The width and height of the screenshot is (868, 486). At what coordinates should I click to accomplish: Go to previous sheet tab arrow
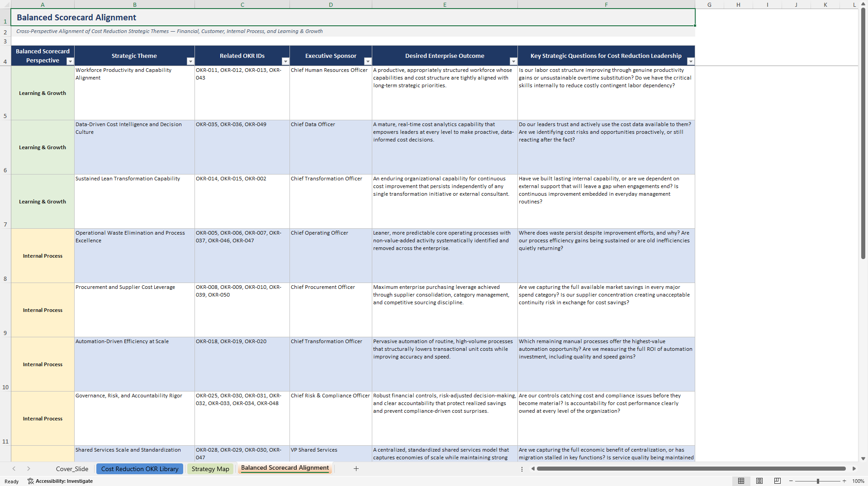[14, 469]
